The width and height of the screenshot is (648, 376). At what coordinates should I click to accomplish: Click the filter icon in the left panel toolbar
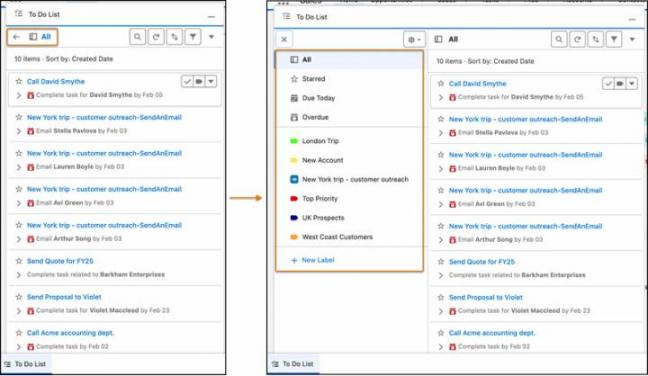pyautogui.click(x=193, y=37)
